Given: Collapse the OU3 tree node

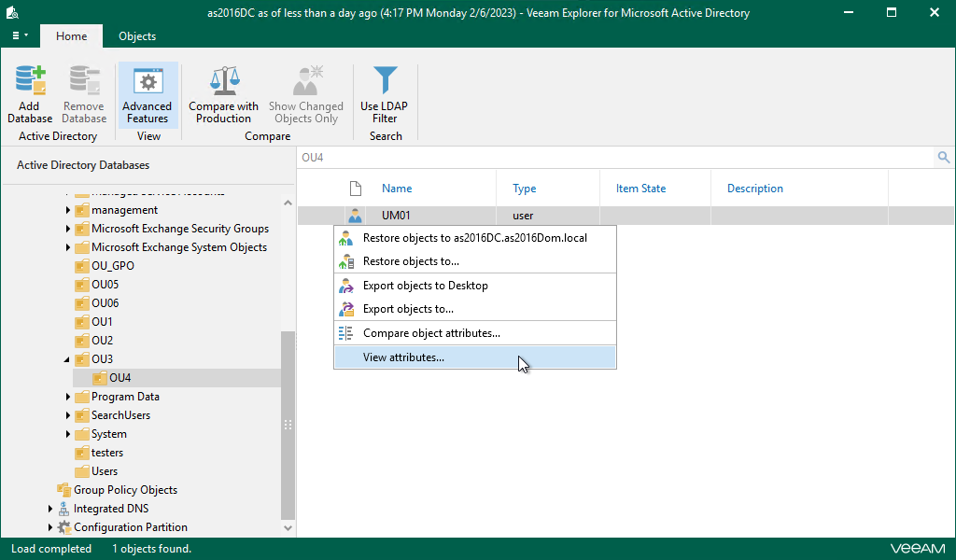Looking at the screenshot, I should tap(67, 359).
